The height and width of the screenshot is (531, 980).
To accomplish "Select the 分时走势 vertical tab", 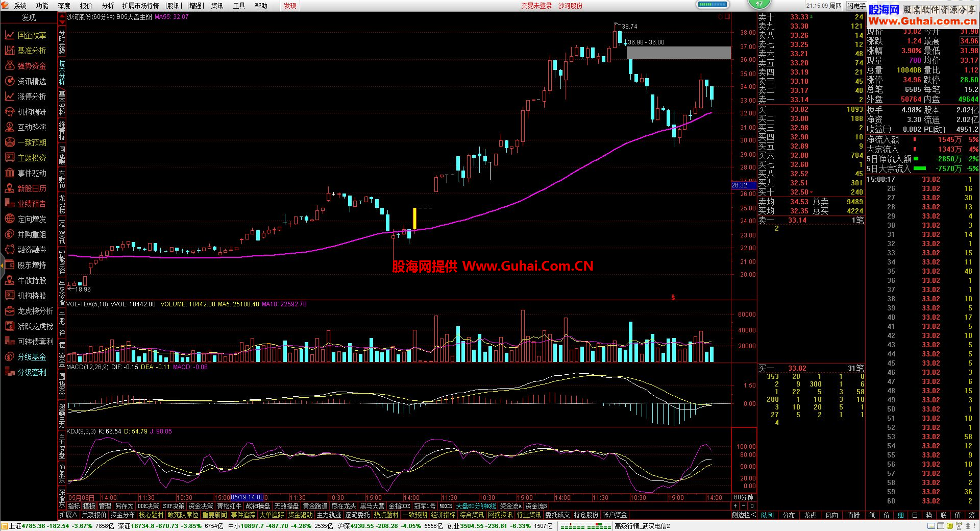I will 62,41.
